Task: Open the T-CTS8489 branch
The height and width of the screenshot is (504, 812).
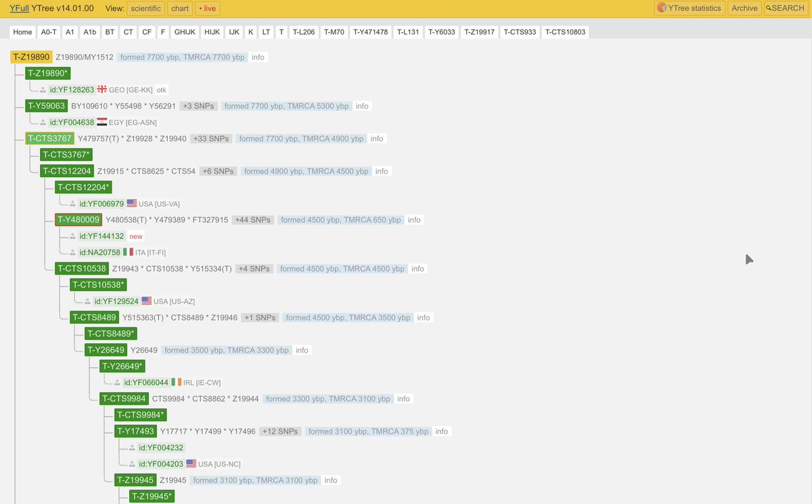Action: 94,317
